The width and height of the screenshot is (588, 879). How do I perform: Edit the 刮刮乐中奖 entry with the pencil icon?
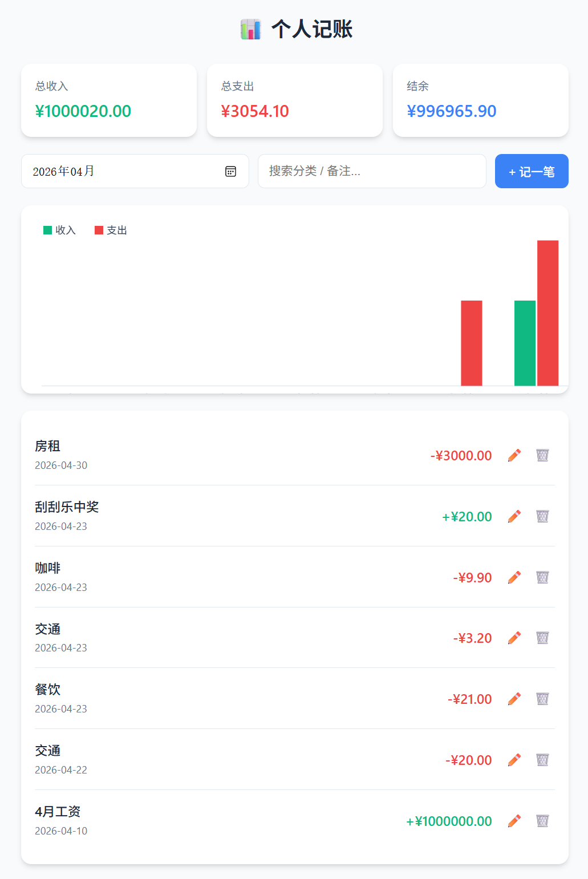click(x=514, y=516)
